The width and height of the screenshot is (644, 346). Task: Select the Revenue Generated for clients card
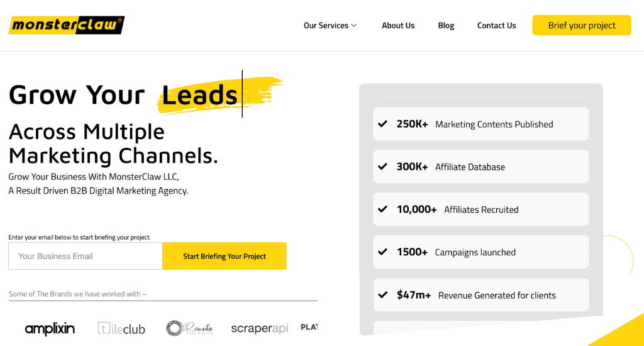[481, 295]
